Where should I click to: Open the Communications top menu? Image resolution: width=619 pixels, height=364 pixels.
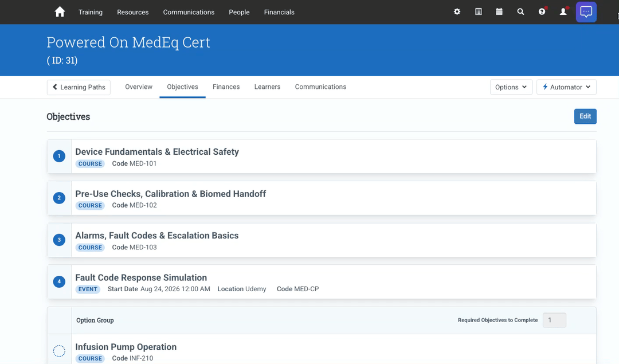189,12
